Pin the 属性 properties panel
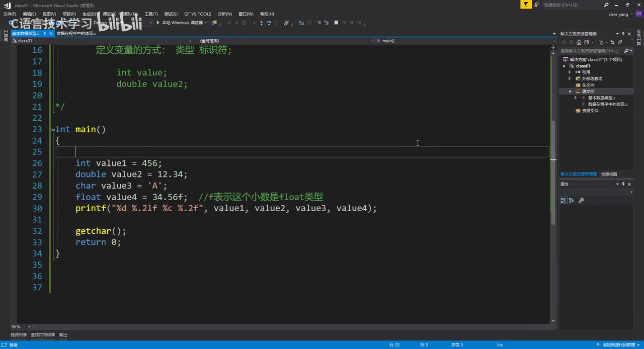The width and height of the screenshot is (644, 349). tap(623, 184)
